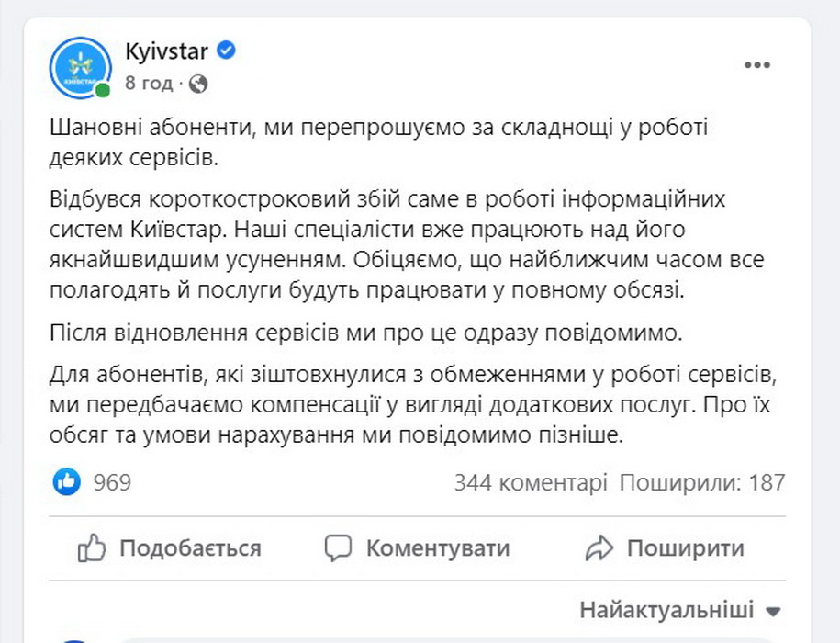Image resolution: width=840 pixels, height=643 pixels.
Task: Open the Kyivstar profile avatar picture
Action: (x=81, y=65)
